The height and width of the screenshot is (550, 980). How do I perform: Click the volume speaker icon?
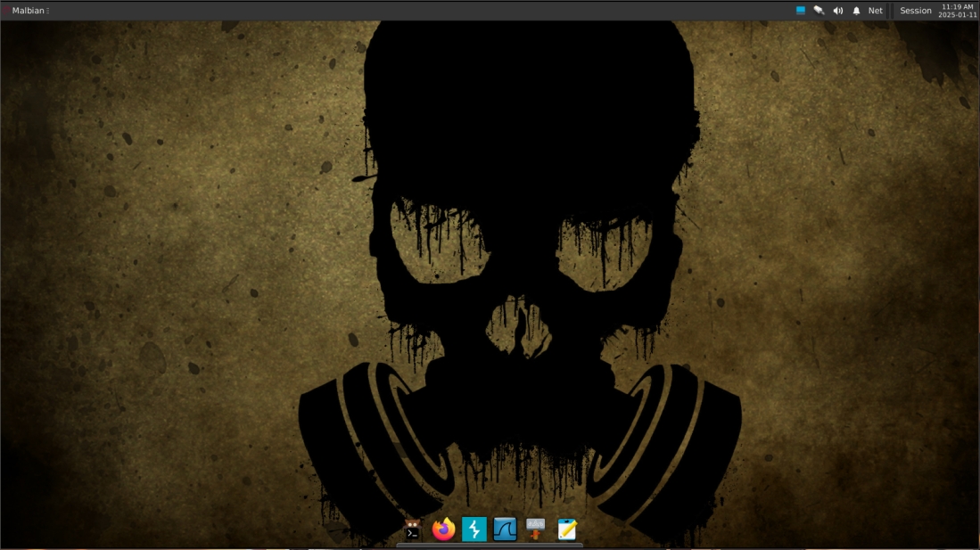click(838, 11)
